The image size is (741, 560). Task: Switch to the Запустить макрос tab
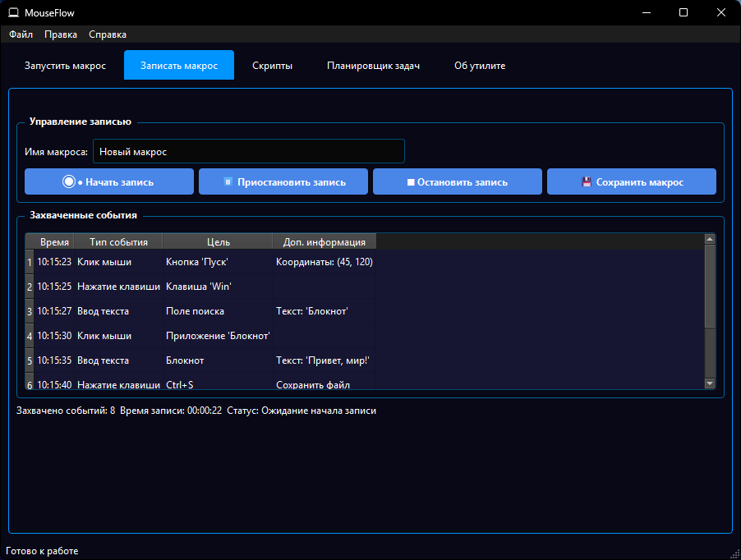(65, 66)
